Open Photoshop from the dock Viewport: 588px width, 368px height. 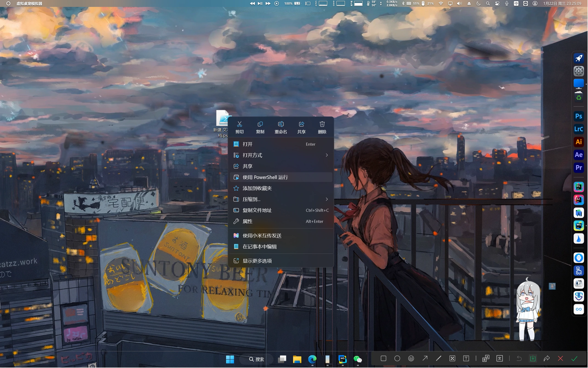point(579,116)
